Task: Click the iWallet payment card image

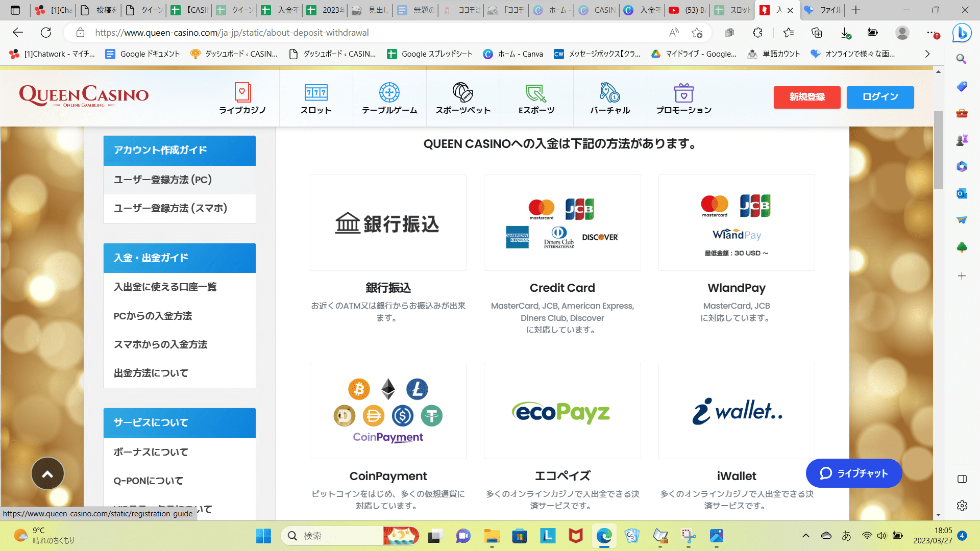Action: [737, 411]
